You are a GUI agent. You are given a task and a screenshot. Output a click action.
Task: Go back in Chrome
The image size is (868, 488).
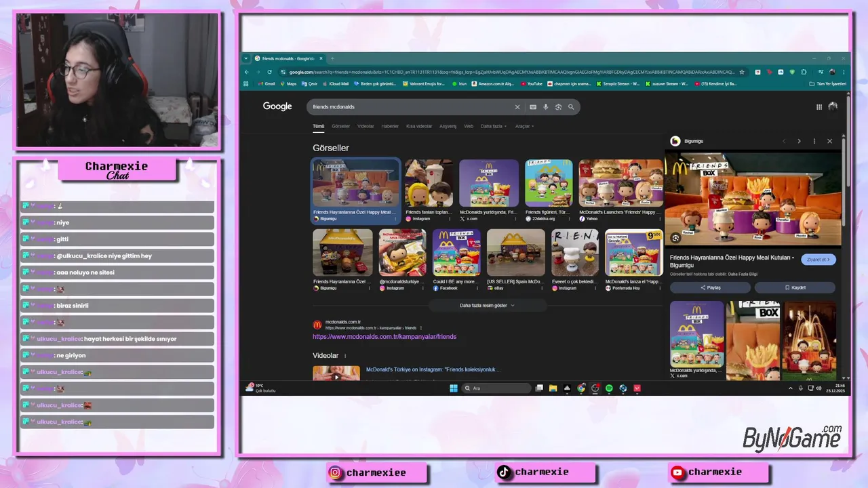tap(247, 72)
